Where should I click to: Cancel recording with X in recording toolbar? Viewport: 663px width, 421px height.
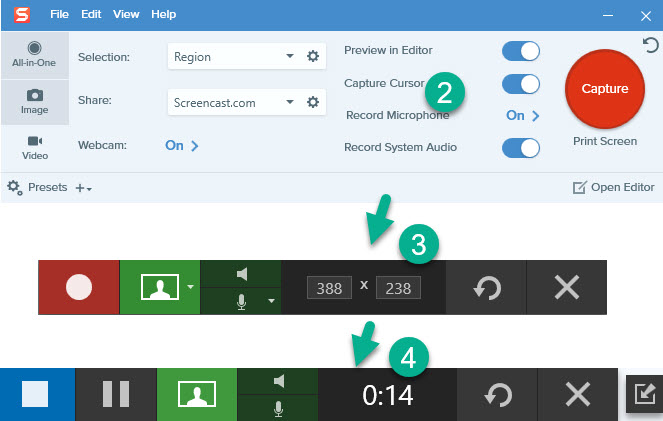pyautogui.click(x=567, y=287)
